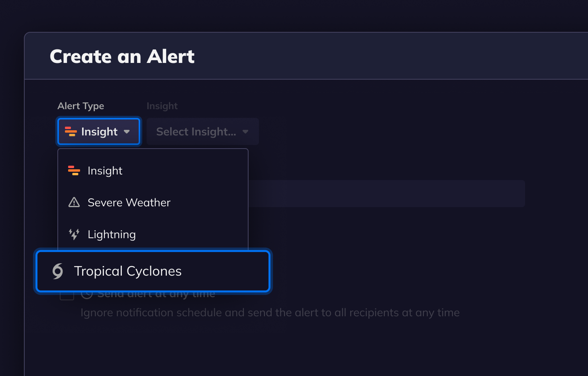The height and width of the screenshot is (376, 588).
Task: Click the orange Insight icon in Alert Type button
Action: pos(71,131)
